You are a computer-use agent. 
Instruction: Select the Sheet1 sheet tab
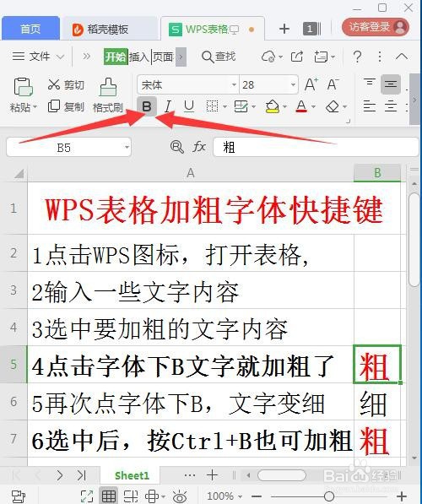133,475
